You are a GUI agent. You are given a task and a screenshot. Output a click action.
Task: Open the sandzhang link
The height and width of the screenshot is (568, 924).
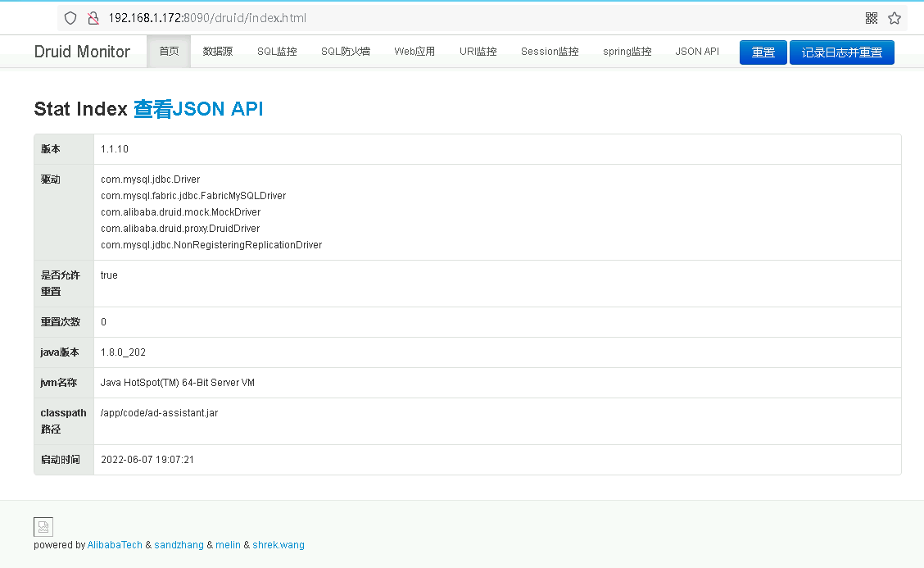point(179,545)
